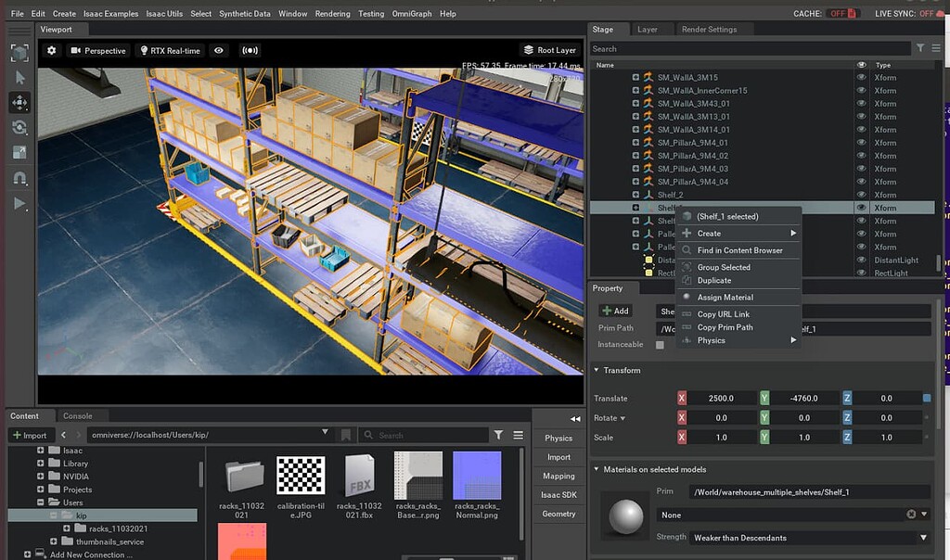The height and width of the screenshot is (560, 950).
Task: Expand the Library folder in content tree
Action: (41, 464)
